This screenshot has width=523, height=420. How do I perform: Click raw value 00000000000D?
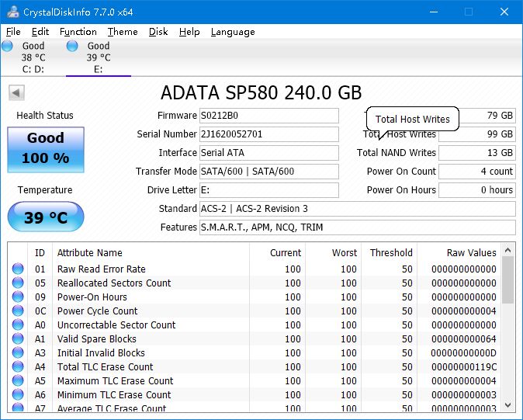(x=463, y=353)
